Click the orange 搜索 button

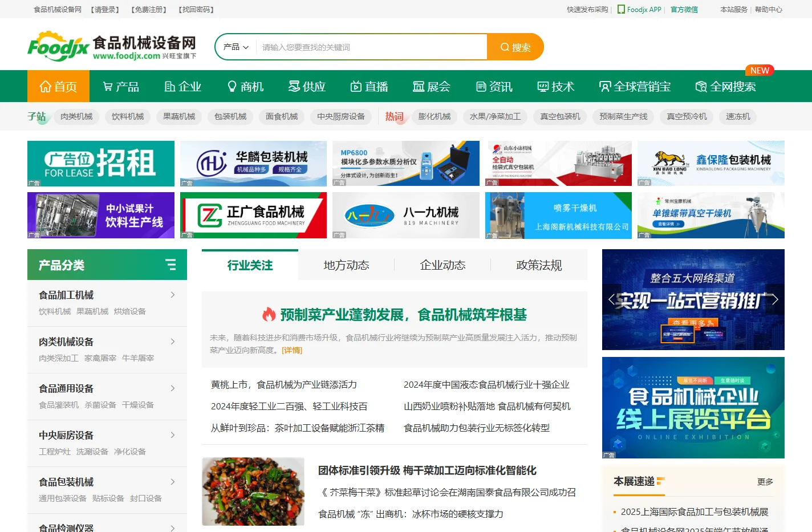click(515, 47)
